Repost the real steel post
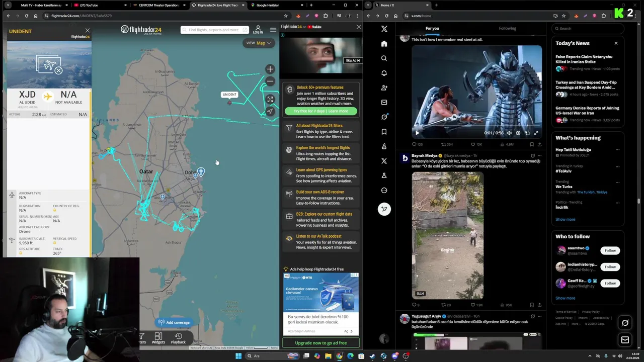 point(446,144)
